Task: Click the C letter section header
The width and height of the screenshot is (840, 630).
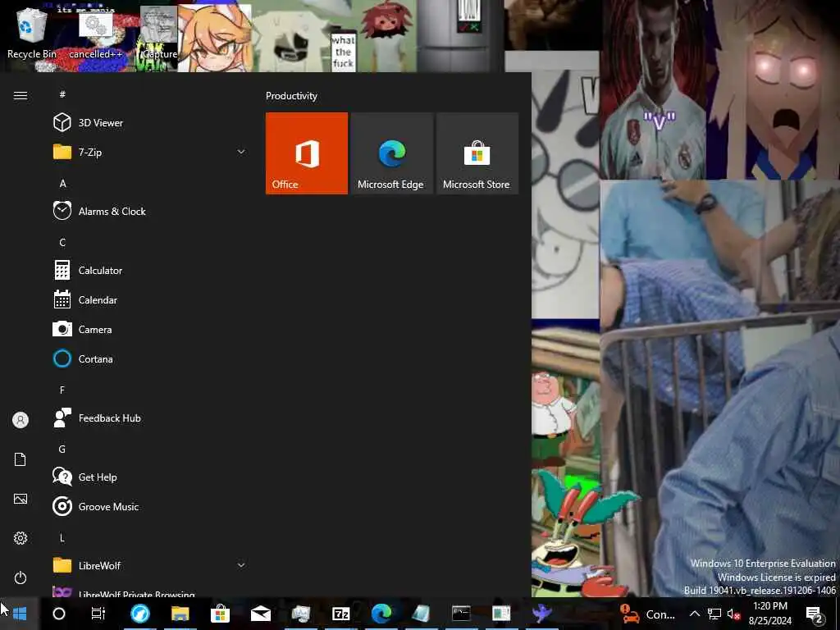Action: tap(62, 242)
